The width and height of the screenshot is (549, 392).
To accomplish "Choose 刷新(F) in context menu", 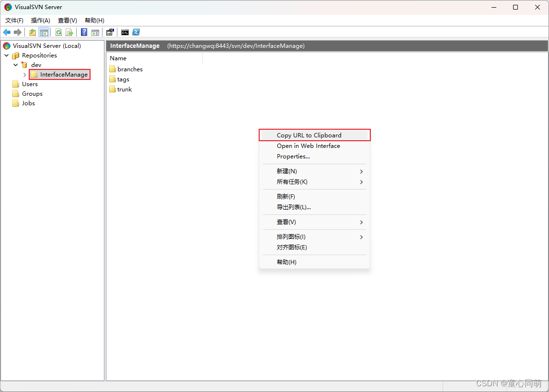I will [314, 197].
